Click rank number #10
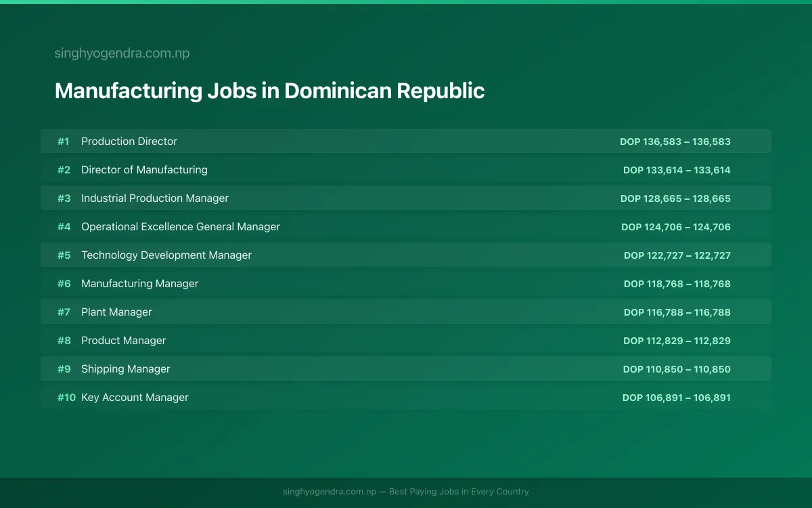This screenshot has width=812, height=508. 66,398
